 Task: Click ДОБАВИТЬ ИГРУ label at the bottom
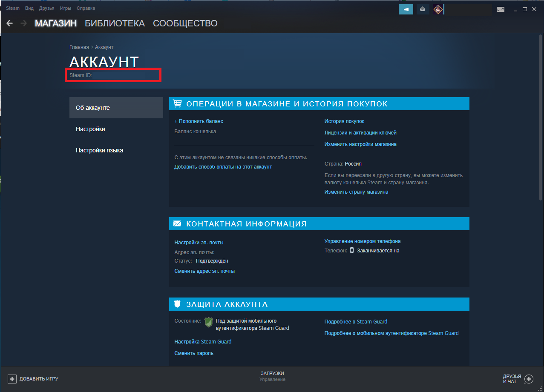point(39,379)
